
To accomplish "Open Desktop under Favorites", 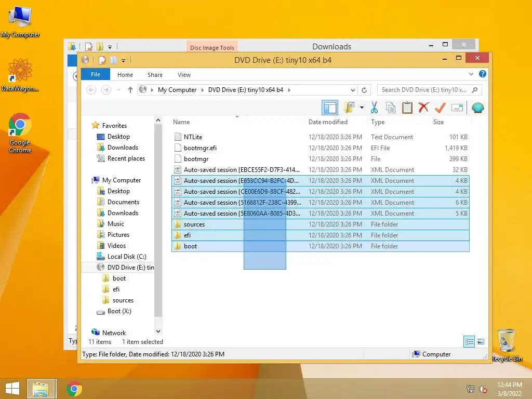I will tap(118, 137).
